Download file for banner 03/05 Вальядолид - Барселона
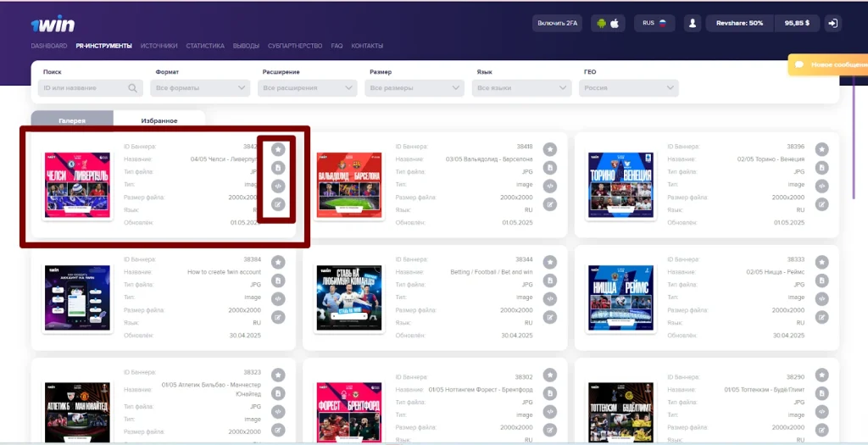Screen dimensions: 868x445 coord(549,168)
